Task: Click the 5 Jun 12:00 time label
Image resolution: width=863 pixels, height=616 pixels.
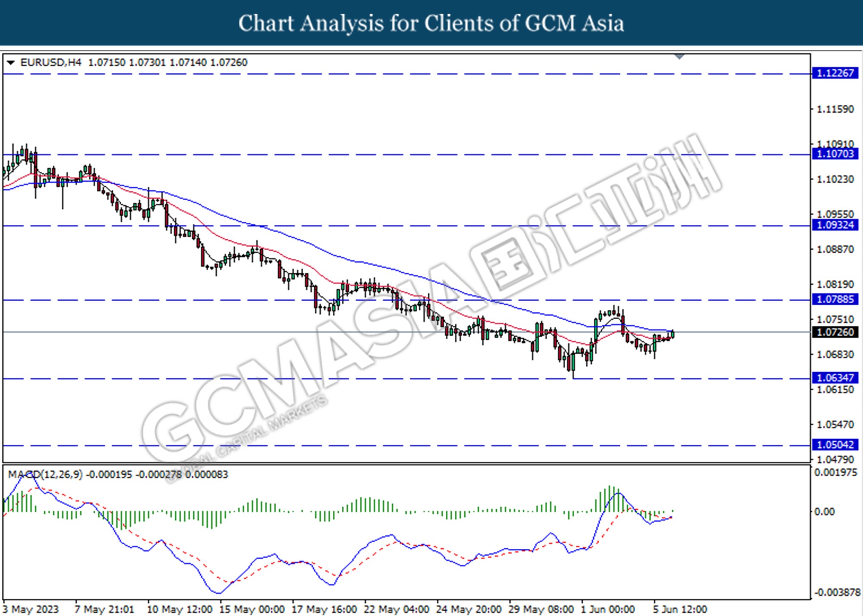Action: (x=680, y=610)
